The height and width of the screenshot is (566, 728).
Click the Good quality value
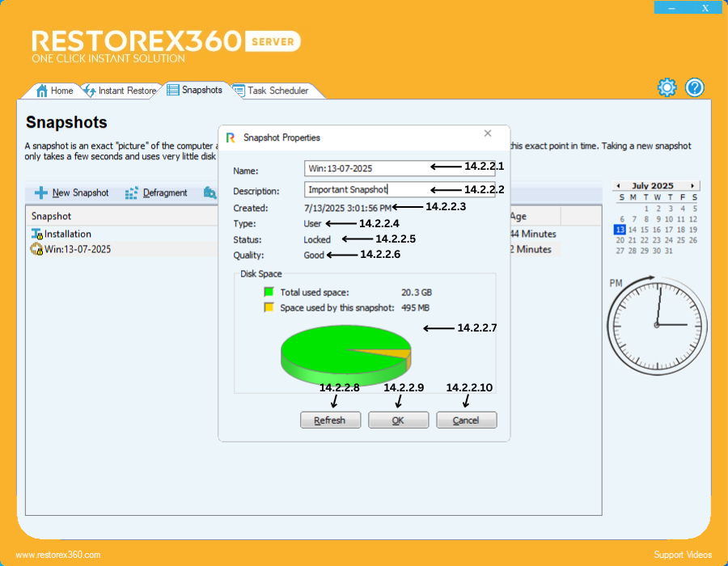(314, 255)
